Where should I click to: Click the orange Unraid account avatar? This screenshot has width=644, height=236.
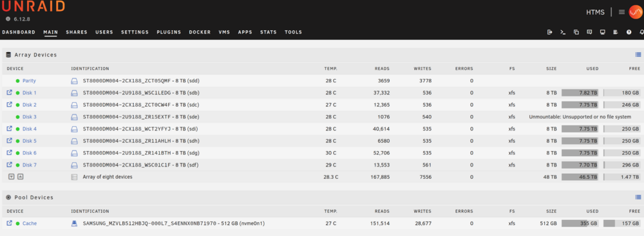point(635,12)
